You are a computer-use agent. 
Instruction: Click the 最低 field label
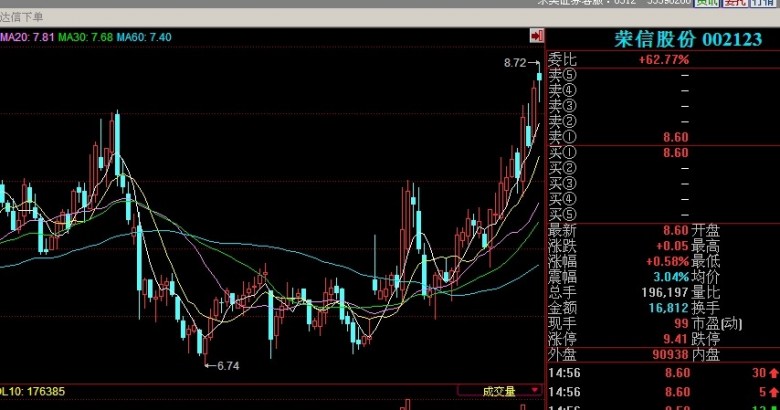click(x=705, y=261)
